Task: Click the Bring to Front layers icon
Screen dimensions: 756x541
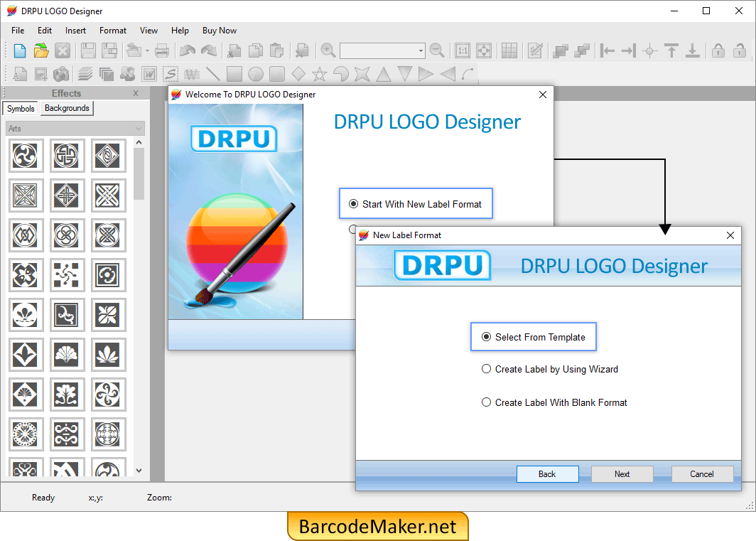Action: (x=560, y=50)
